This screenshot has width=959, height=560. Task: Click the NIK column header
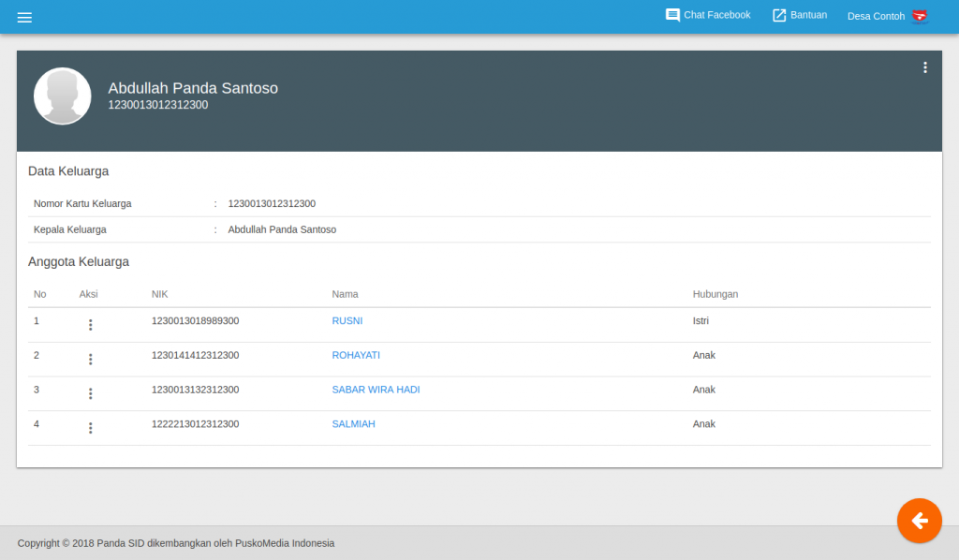(x=159, y=294)
